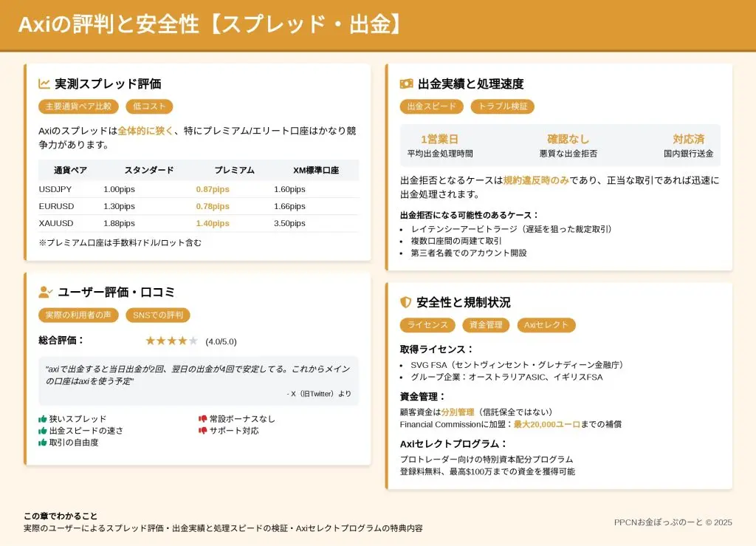Click thumbs-up icon next to 取引の自由度
The height and width of the screenshot is (546, 756).
(43, 443)
